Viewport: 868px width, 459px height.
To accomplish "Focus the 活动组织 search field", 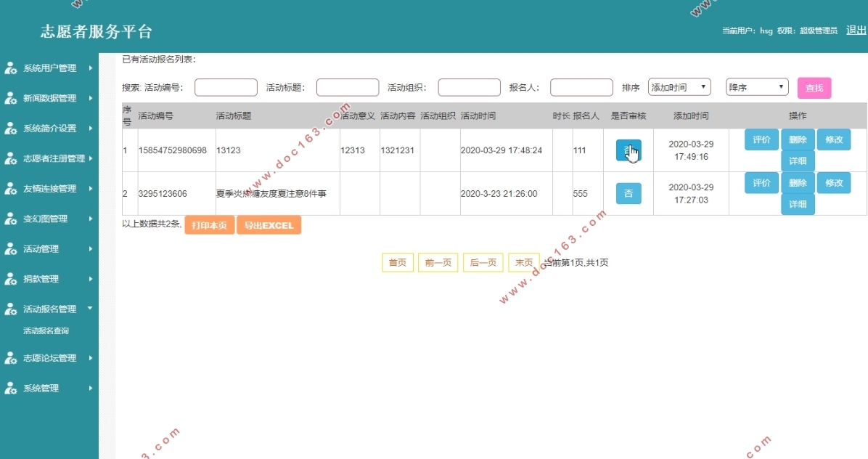I will pyautogui.click(x=470, y=87).
